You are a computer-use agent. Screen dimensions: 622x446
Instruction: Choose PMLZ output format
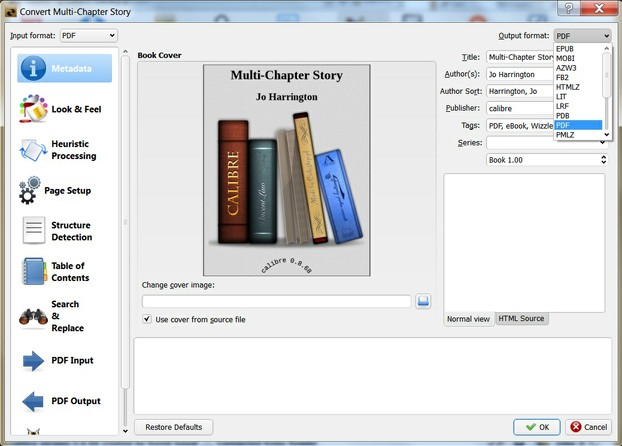[x=578, y=135]
